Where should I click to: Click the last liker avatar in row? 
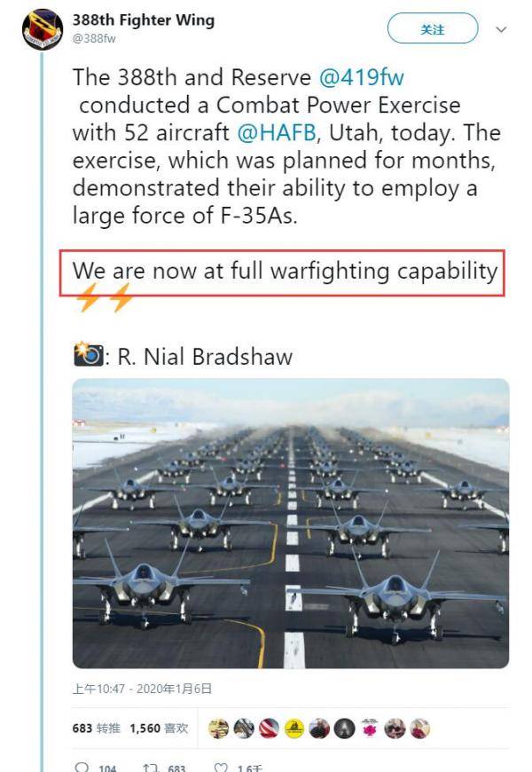coord(419,729)
